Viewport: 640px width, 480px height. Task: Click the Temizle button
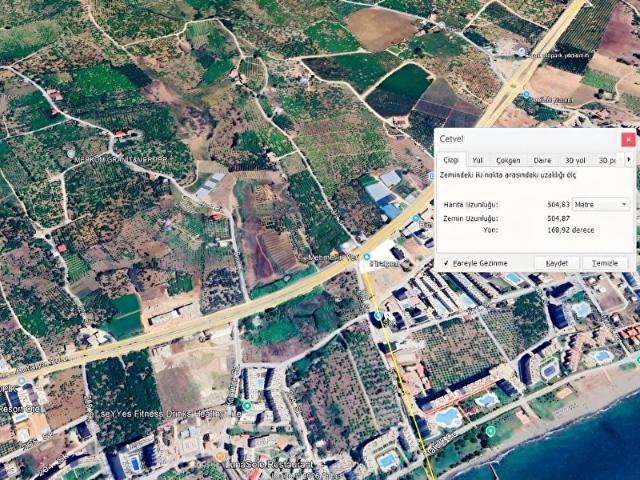point(605,263)
